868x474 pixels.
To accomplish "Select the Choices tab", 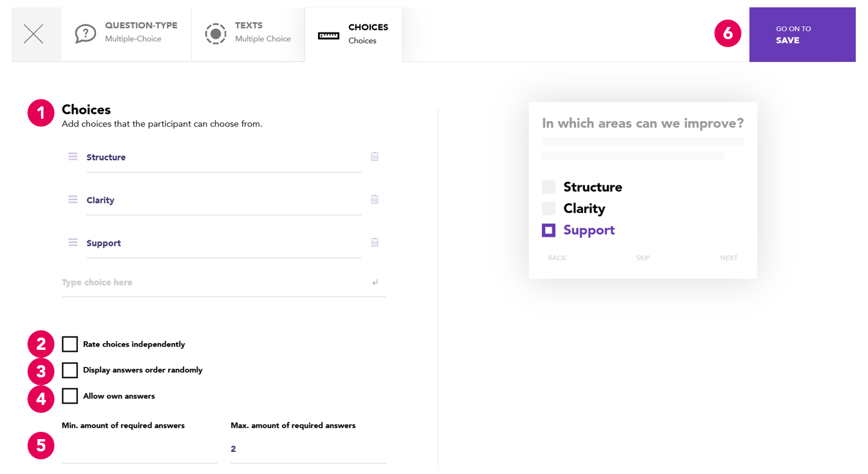I will coord(354,35).
